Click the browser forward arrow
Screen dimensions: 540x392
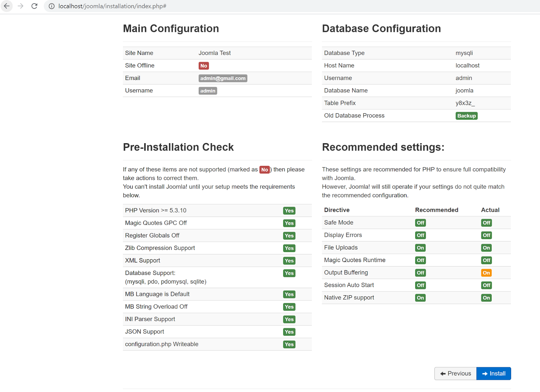pyautogui.click(x=21, y=6)
